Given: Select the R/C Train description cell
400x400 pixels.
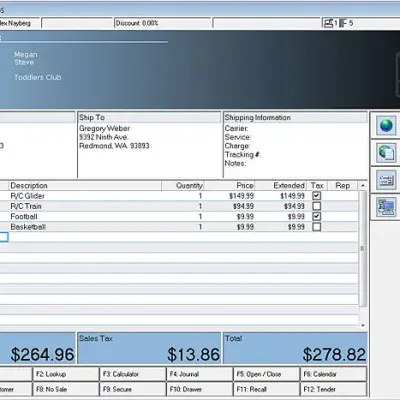Looking at the screenshot, I should 85,206.
